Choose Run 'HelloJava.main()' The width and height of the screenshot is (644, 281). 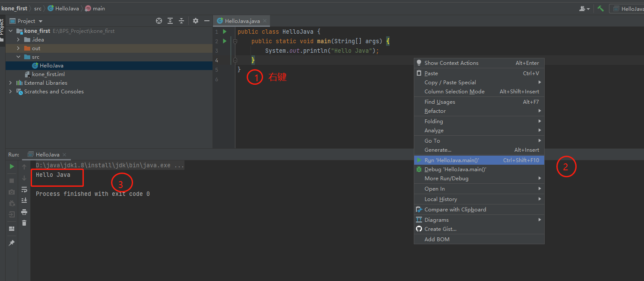click(479, 160)
